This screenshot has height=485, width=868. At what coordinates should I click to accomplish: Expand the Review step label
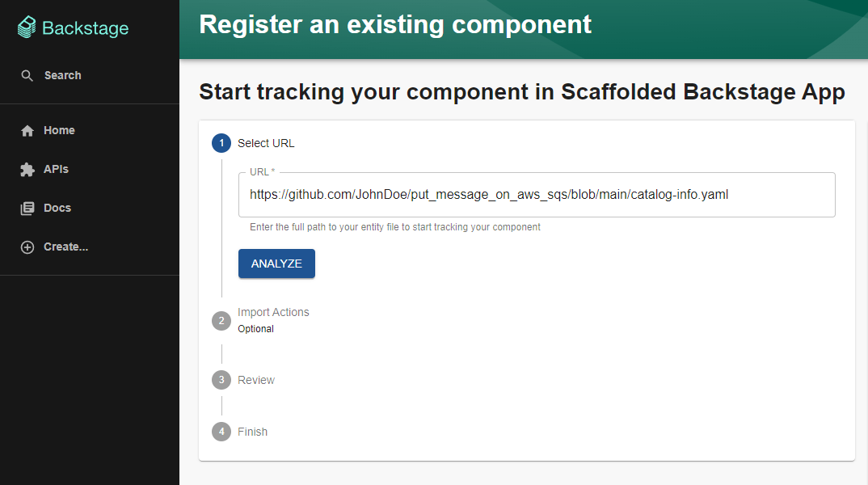(x=256, y=380)
